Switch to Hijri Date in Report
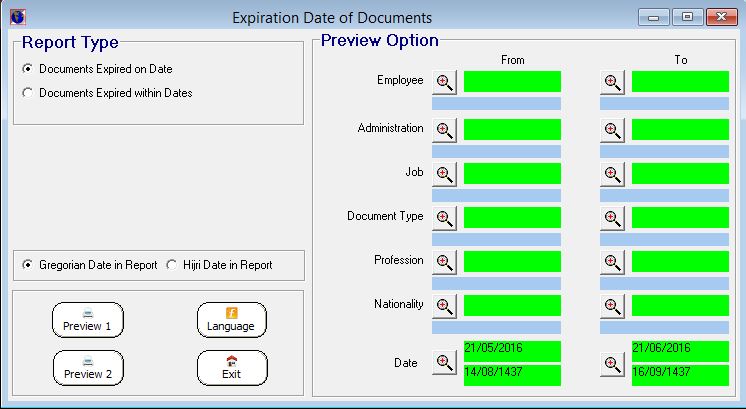The image size is (746, 409). 172,265
